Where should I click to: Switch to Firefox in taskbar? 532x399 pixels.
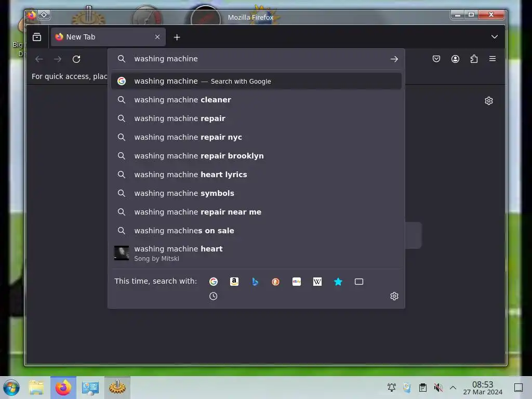63,388
